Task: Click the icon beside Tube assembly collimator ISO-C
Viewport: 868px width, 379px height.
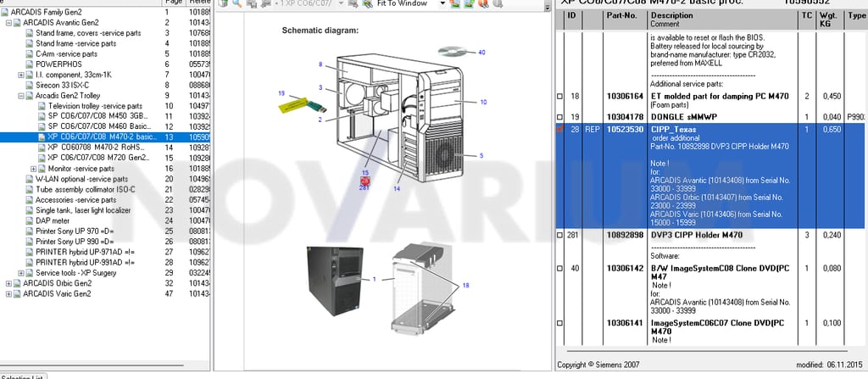Action: click(x=31, y=190)
